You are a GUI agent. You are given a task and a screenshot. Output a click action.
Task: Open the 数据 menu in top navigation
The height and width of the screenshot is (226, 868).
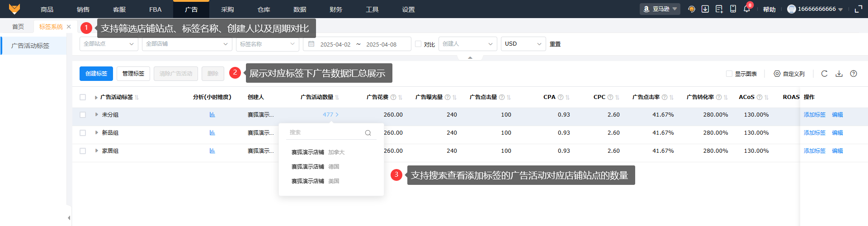[x=300, y=9]
